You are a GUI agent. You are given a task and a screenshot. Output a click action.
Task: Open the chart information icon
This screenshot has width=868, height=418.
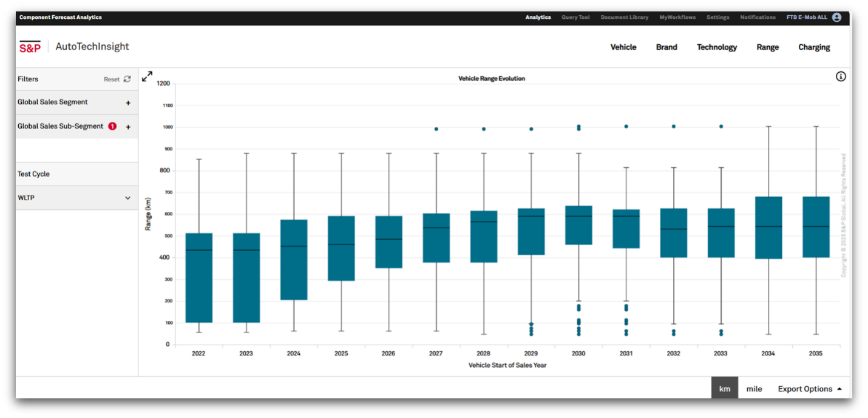[841, 76]
